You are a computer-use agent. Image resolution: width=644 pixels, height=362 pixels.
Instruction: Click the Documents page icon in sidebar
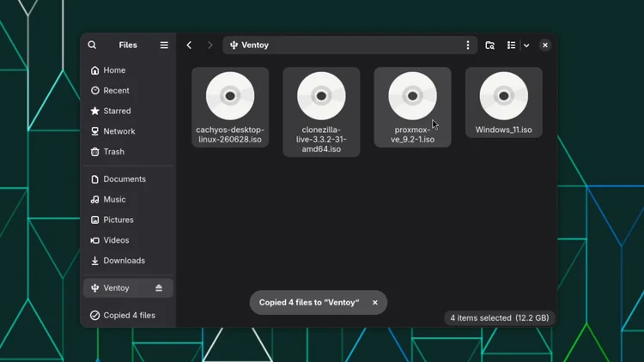click(x=94, y=179)
